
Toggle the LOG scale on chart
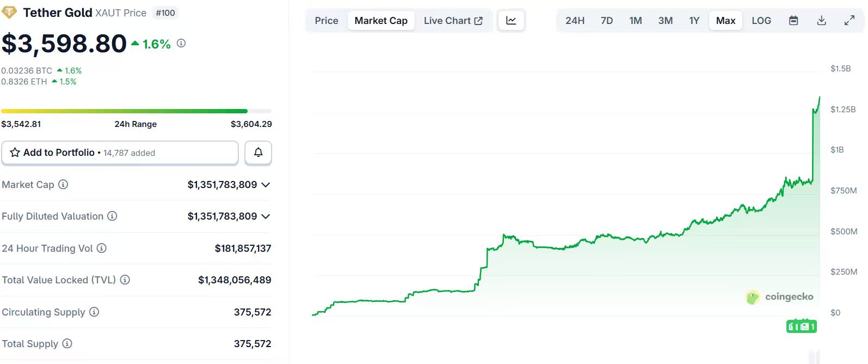click(x=761, y=21)
